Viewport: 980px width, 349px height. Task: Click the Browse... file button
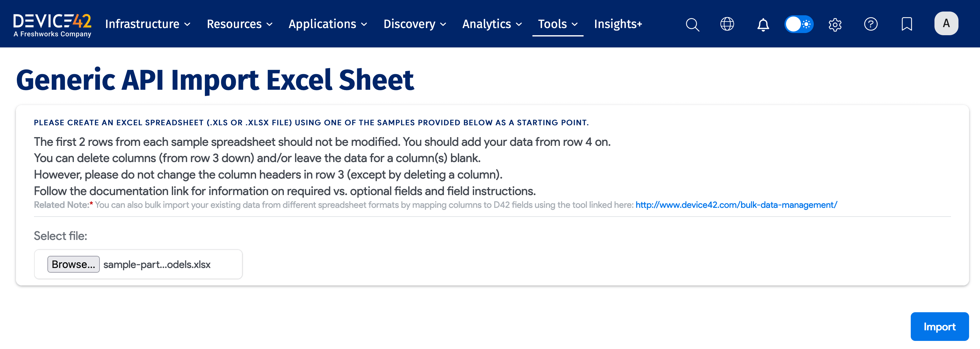coord(73,264)
